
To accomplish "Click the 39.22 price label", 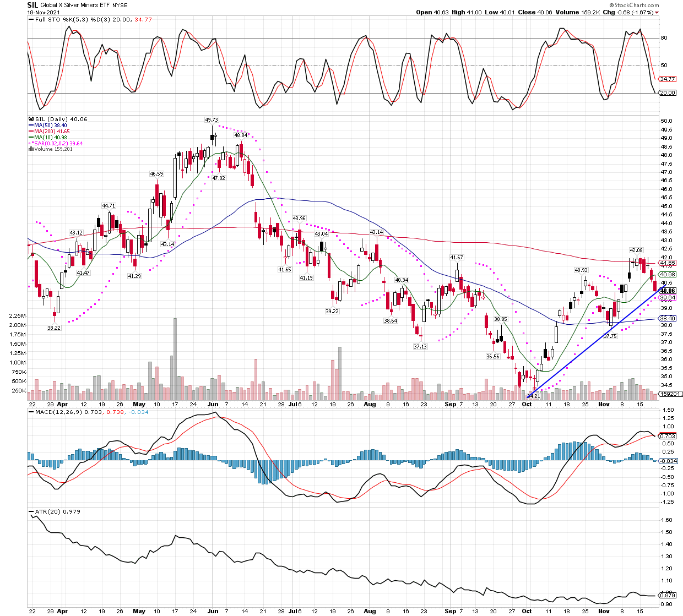I will 332,312.
